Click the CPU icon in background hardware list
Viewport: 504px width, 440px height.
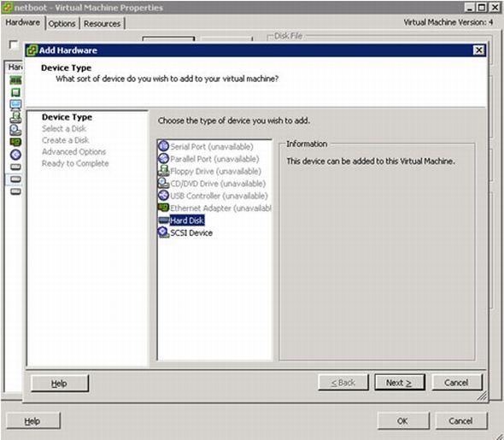pyautogui.click(x=15, y=92)
